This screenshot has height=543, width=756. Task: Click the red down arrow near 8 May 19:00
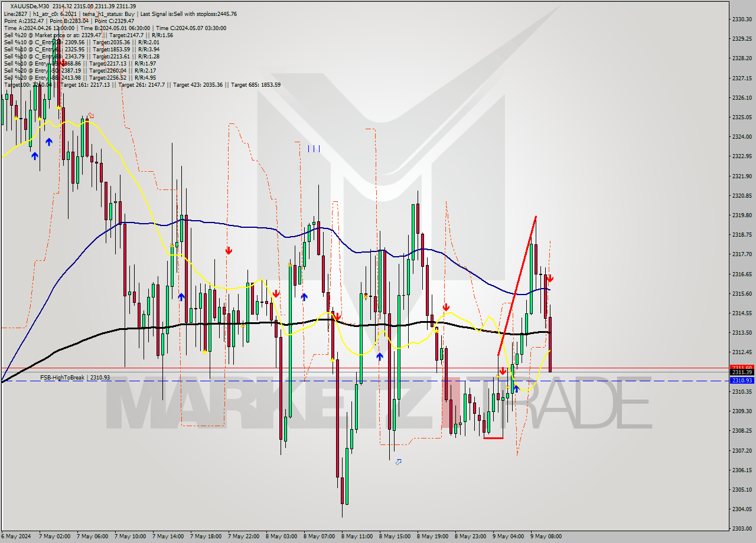click(x=446, y=307)
